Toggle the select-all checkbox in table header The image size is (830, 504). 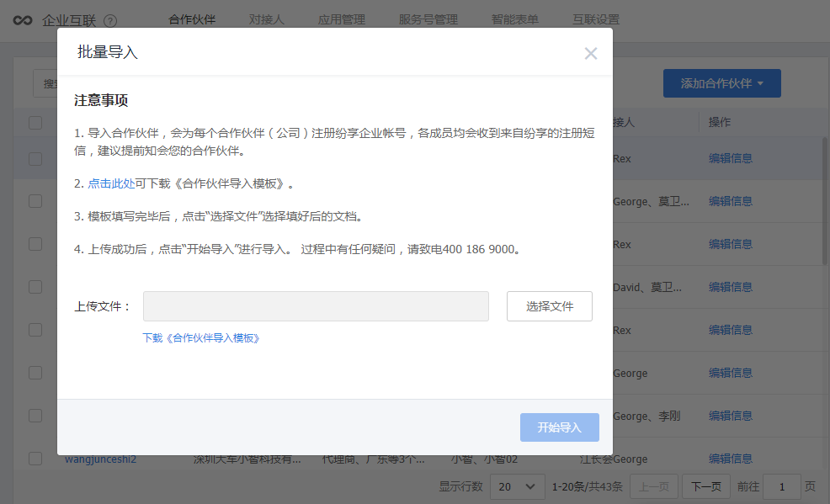click(35, 123)
